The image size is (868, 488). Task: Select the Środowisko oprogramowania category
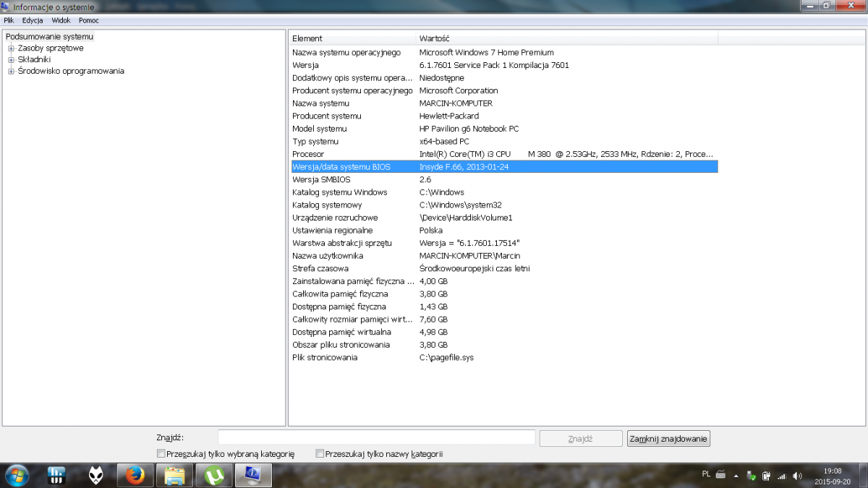pyautogui.click(x=71, y=71)
